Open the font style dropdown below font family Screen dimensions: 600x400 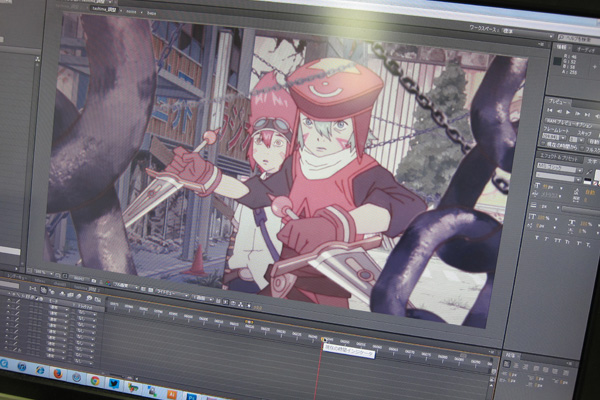click(x=558, y=177)
